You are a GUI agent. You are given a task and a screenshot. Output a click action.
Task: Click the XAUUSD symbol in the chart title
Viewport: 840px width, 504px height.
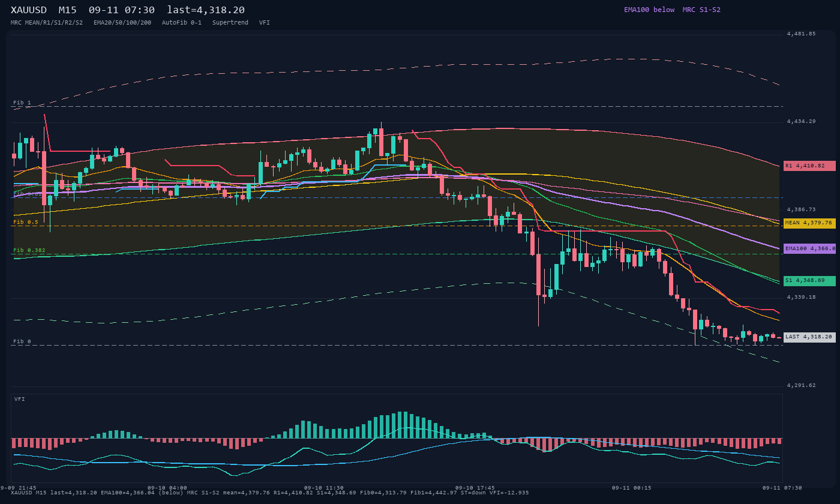coord(29,10)
